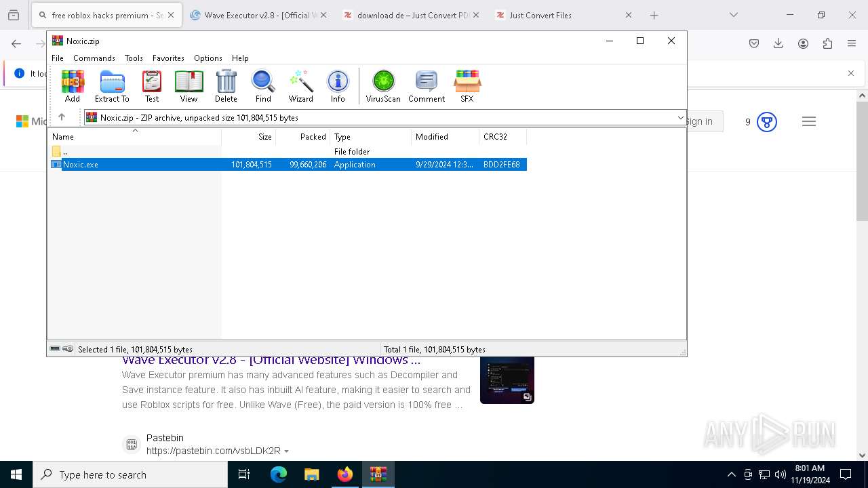
Task: Open Windows Task View
Action: (x=244, y=474)
